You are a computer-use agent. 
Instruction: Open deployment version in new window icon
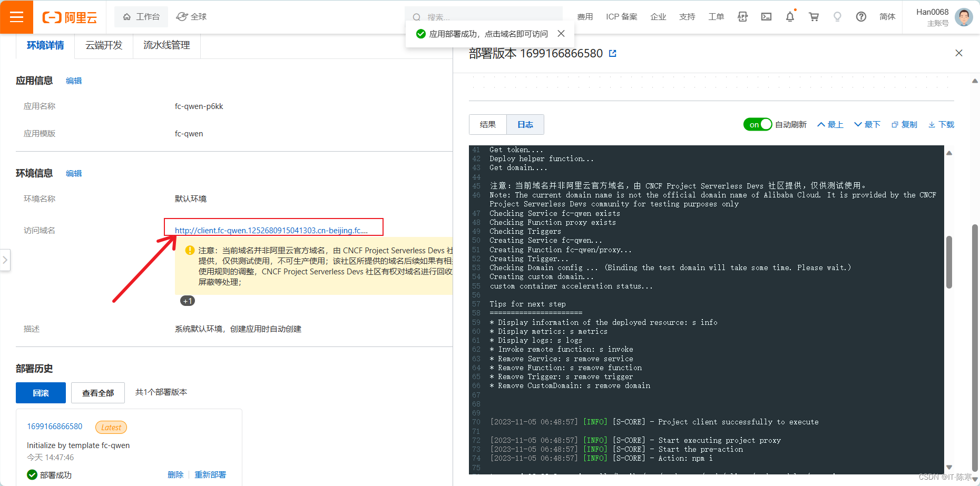coord(612,53)
